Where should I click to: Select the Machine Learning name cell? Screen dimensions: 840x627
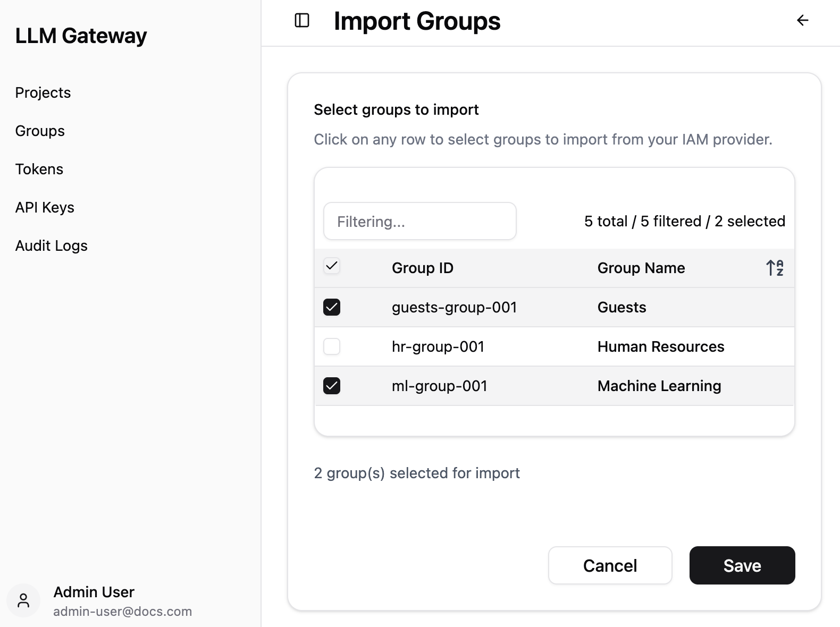659,386
